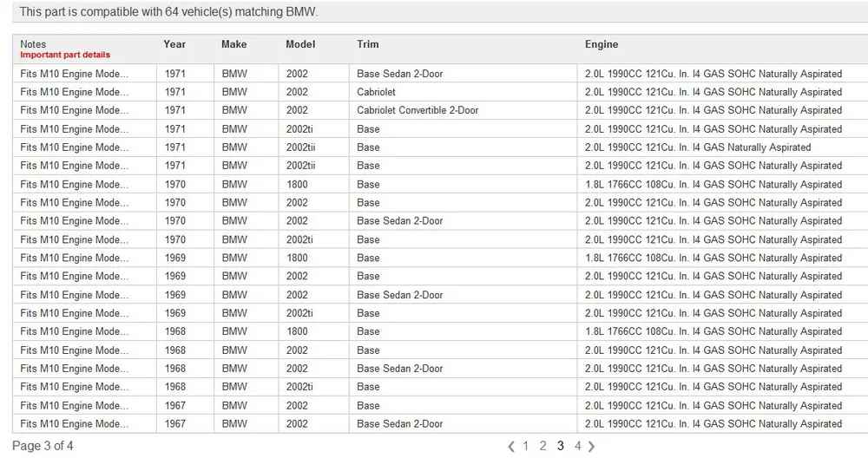The height and width of the screenshot is (458, 868).
Task: Click the Engine column header
Action: (x=602, y=44)
